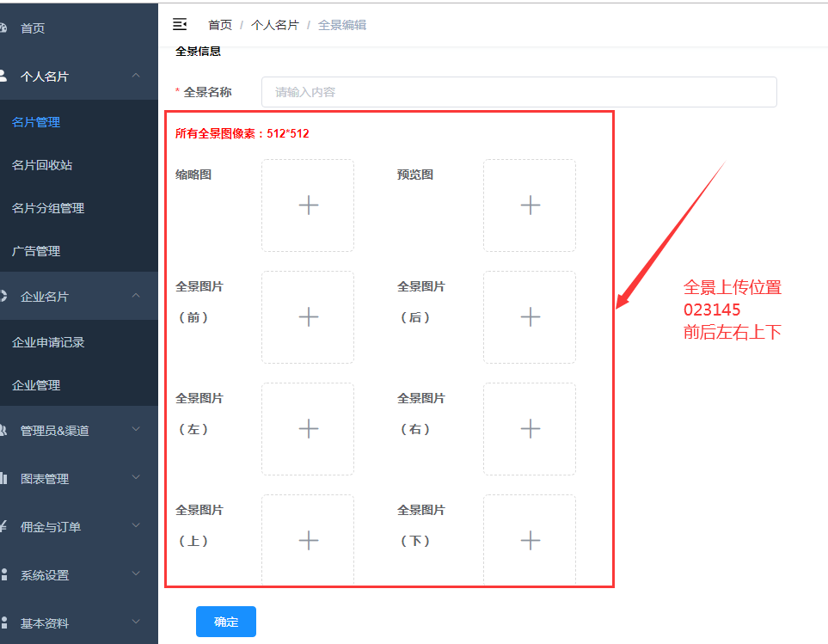The height and width of the screenshot is (644, 828).
Task: Go to 企业申请记录 page
Action: pyautogui.click(x=48, y=342)
